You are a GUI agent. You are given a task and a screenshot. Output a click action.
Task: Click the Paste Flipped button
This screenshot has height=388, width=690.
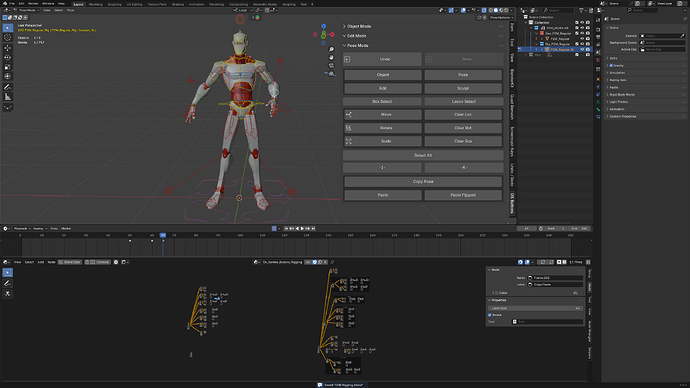click(x=463, y=195)
